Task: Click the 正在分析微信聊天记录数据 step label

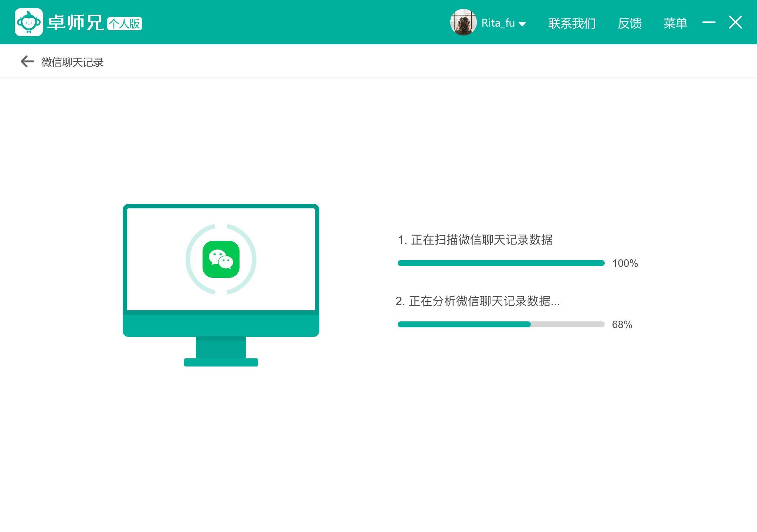Action: pos(478,301)
